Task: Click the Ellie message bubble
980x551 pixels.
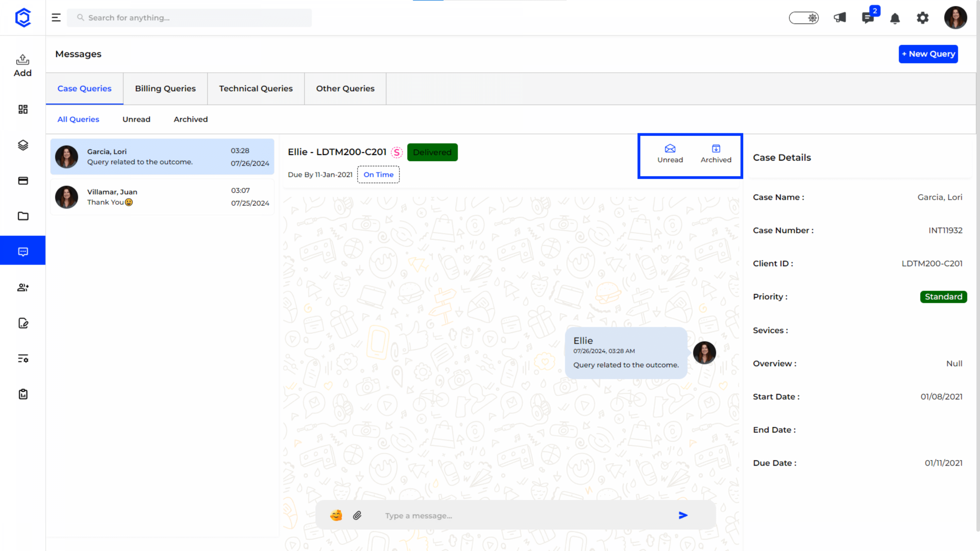Action: [626, 353]
